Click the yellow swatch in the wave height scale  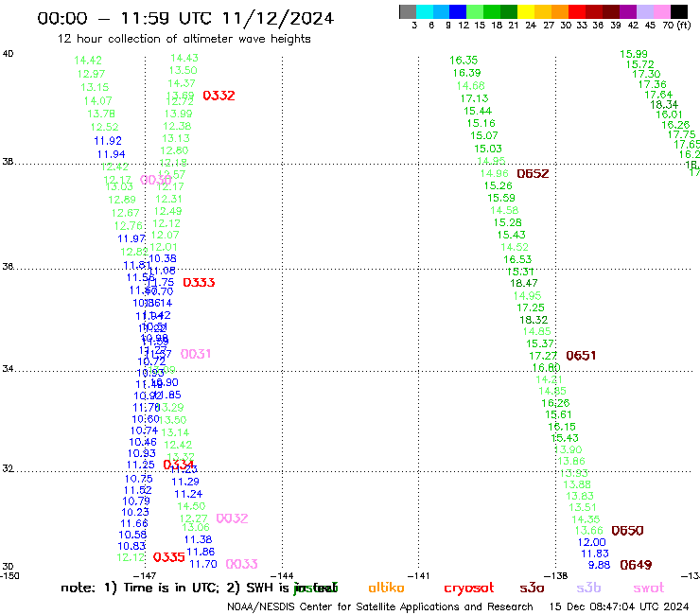526,11
